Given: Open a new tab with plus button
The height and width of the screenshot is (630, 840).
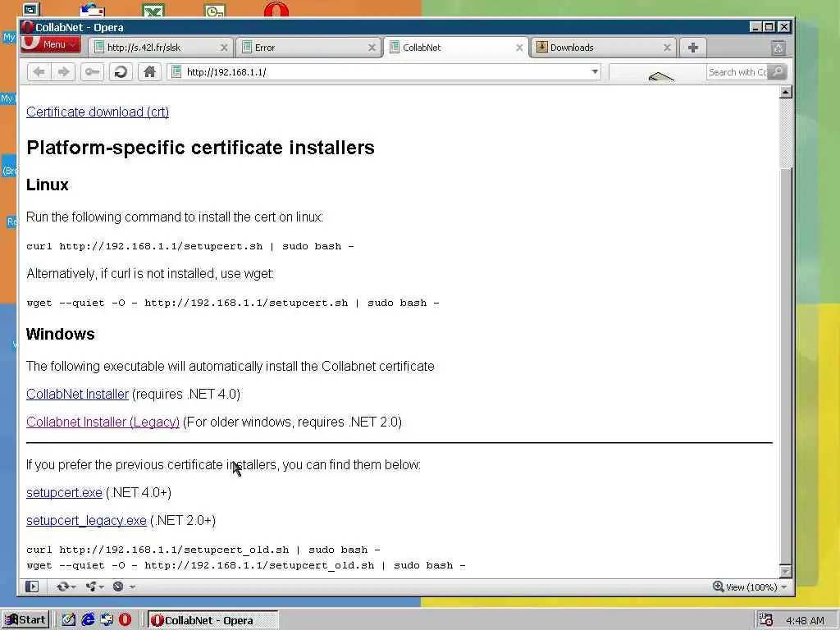Looking at the screenshot, I should pyautogui.click(x=692, y=48).
